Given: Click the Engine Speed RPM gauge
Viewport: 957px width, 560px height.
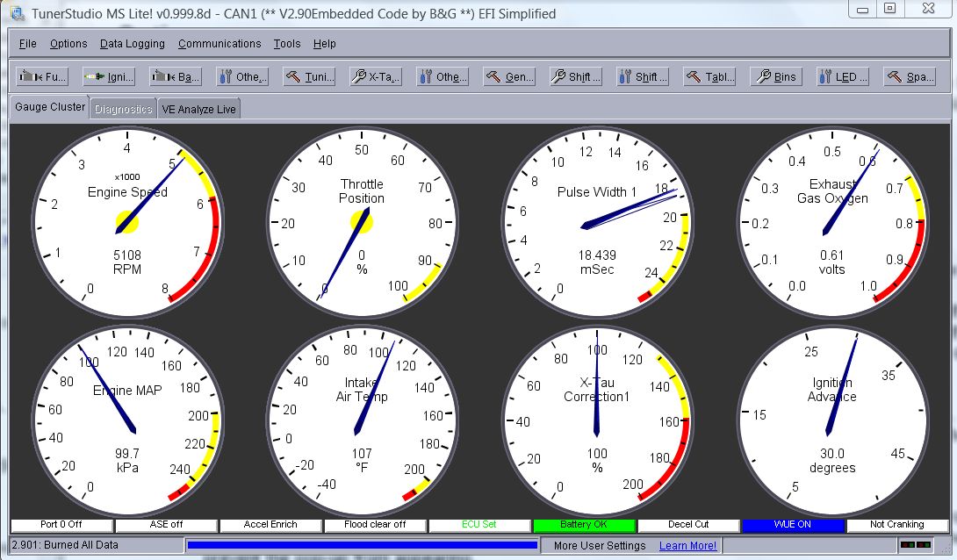Looking at the screenshot, I should click(x=128, y=222).
